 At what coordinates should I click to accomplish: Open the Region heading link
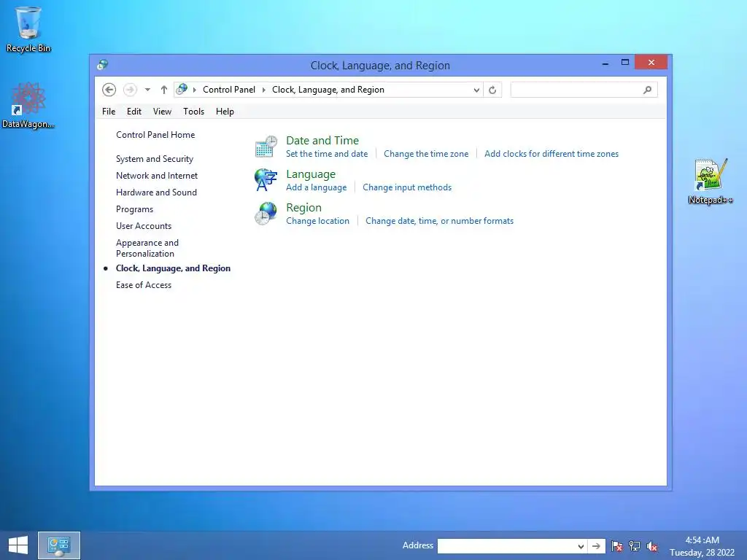click(x=304, y=208)
